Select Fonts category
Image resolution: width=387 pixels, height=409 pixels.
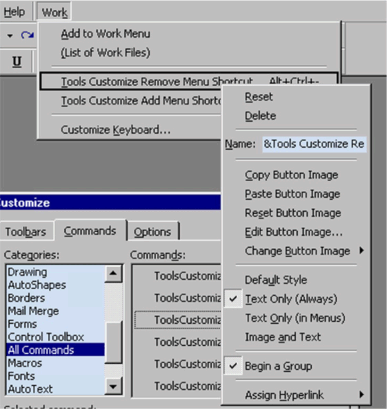55,376
